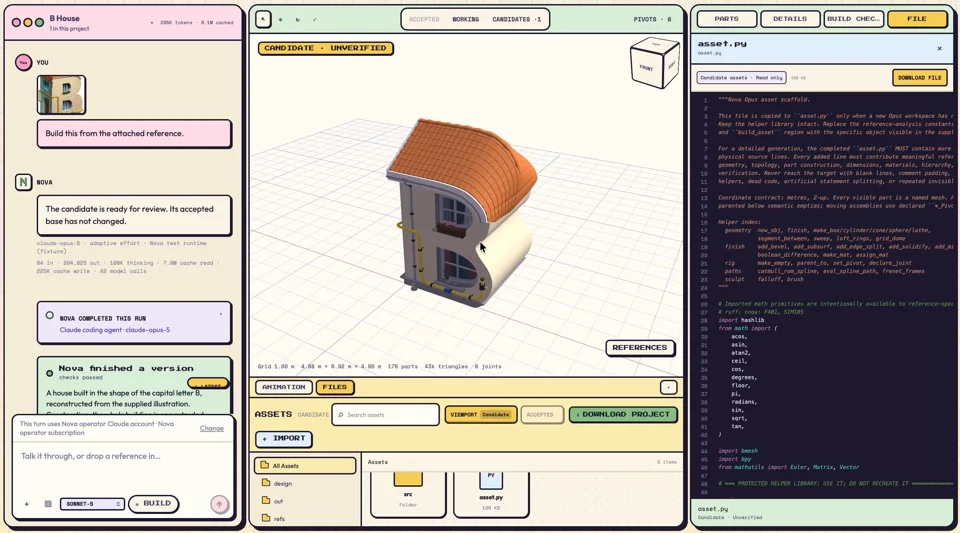Select the move tool next to the pointer
This screenshot has height=533, width=960.
pyautogui.click(x=280, y=20)
